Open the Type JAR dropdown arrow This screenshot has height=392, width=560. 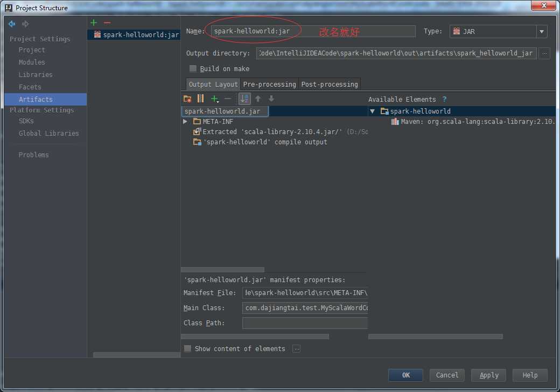(x=542, y=31)
